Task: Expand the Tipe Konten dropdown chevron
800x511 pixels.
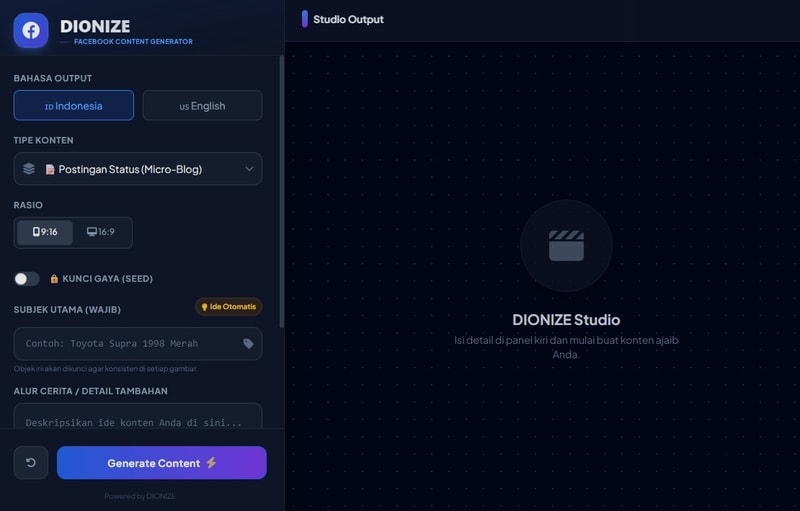Action: [249, 169]
